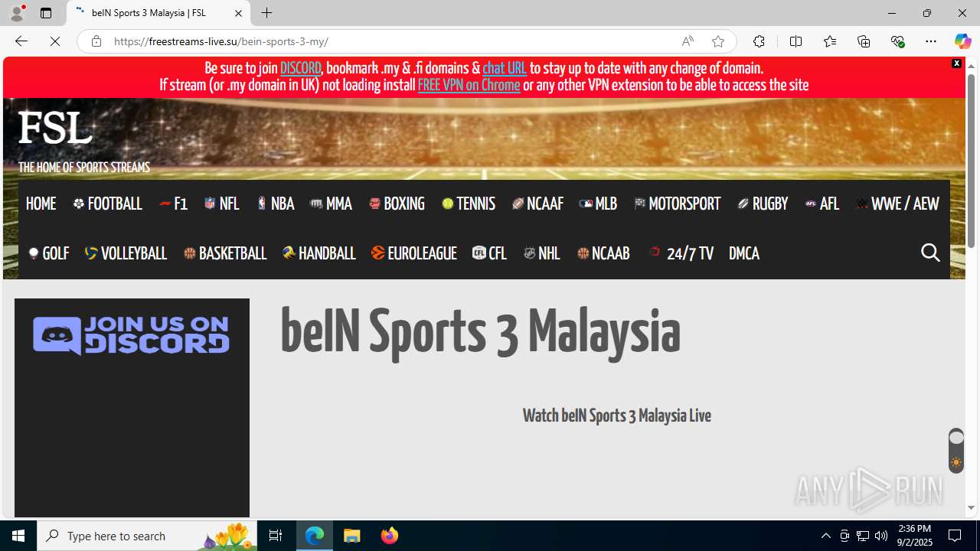The width and height of the screenshot is (980, 551).
Task: Open the Copilot sidebar icon
Action: [962, 41]
